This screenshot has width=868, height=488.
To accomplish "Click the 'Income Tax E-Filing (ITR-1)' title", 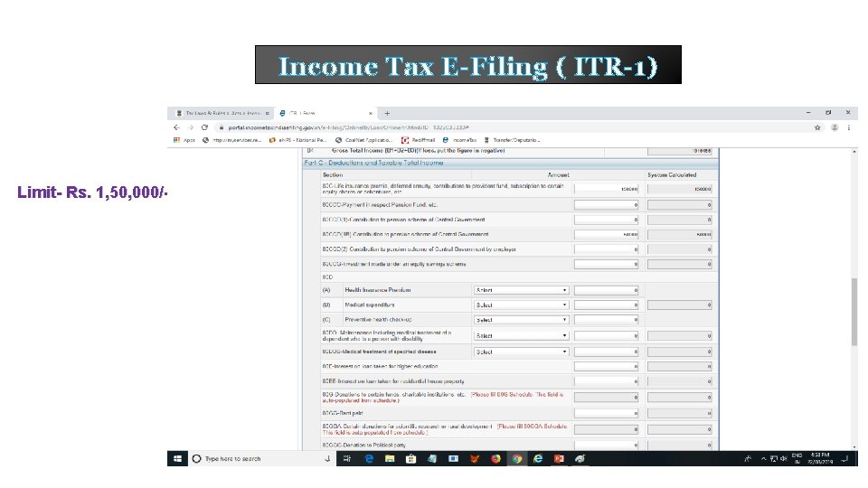I will [x=467, y=65].
